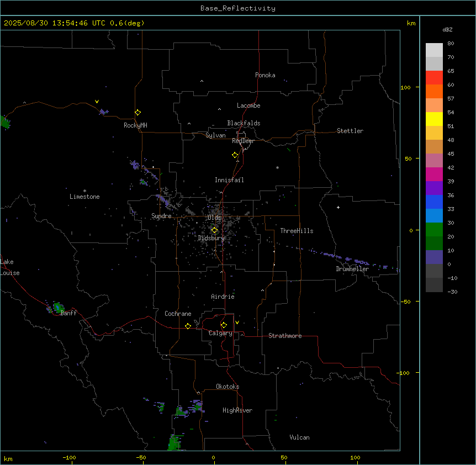Pick the darkest gray -10 to -30 dBZ swatch
This screenshot has height=465, width=476.
point(434,285)
